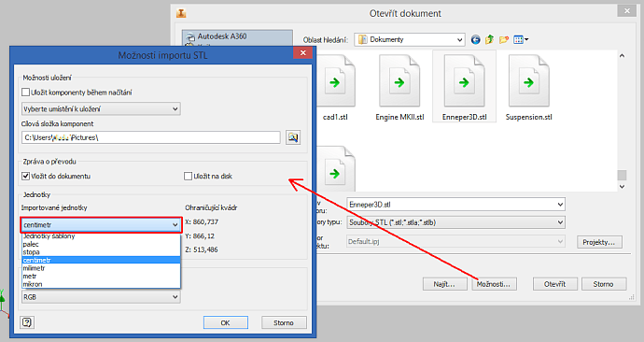This screenshot has height=342, width=644.
Task: Click the help icon in STL import options
Action: click(27, 322)
